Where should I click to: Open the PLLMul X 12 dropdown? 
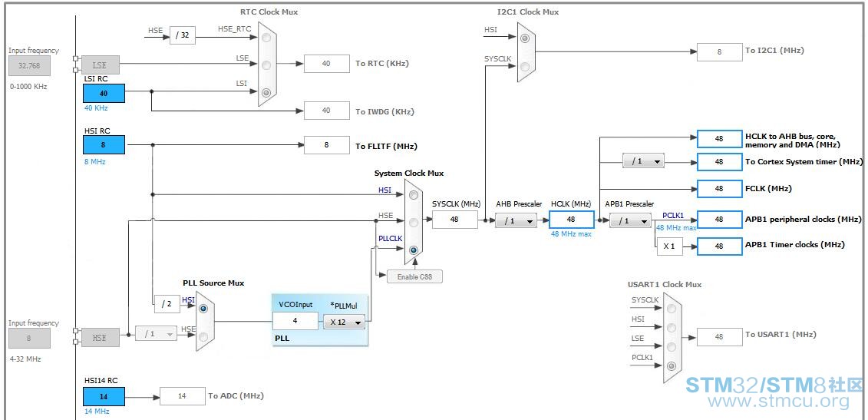(345, 322)
